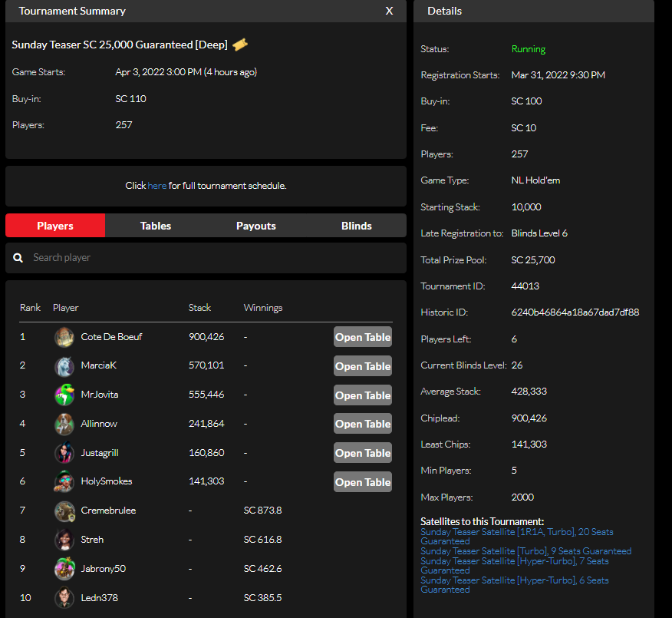Click the Details panel header
672x618 pixels.
534,12
